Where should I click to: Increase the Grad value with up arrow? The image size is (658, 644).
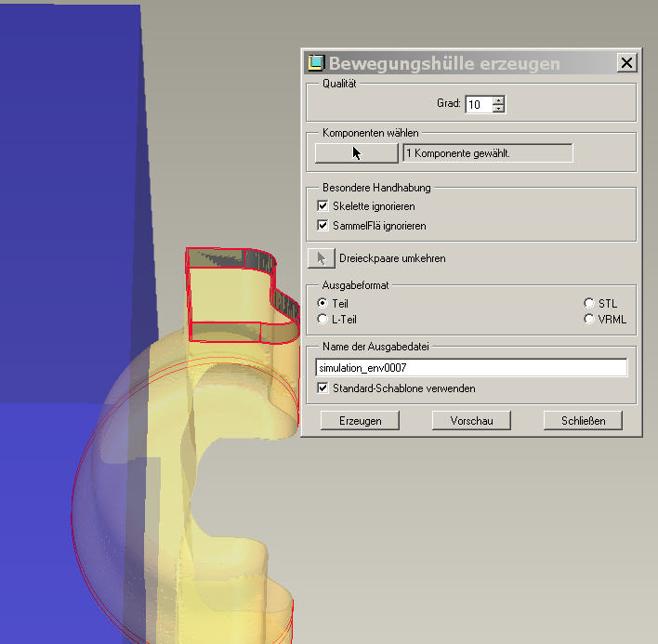click(498, 100)
